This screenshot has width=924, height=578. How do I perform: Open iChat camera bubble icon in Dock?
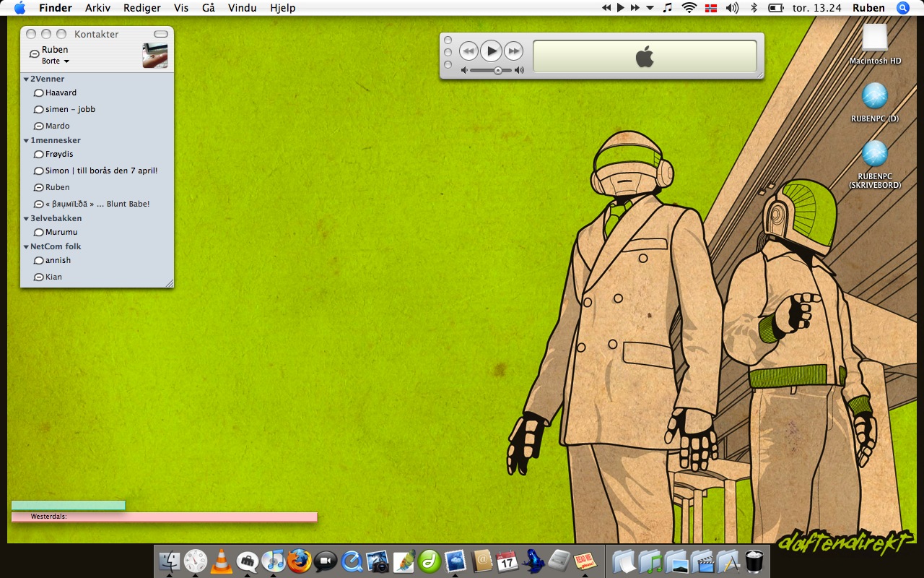coord(326,561)
